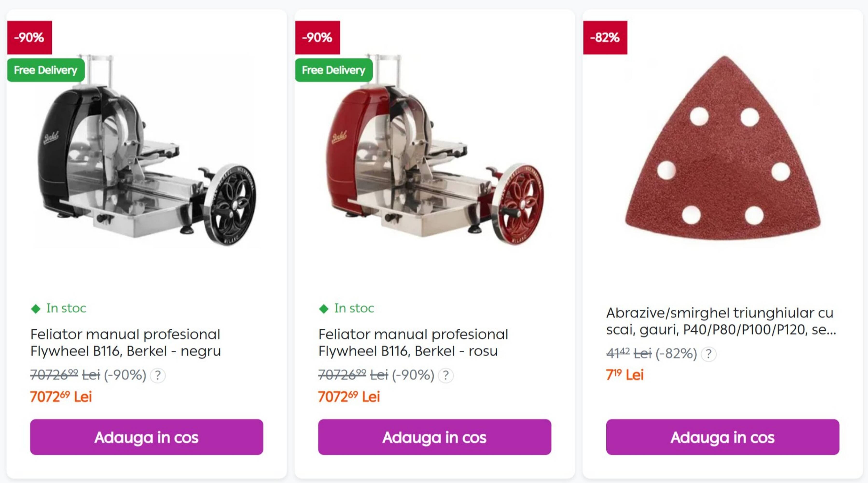Click the -82% discount badge on the sandpaper
Viewport: 868px width, 483px height.
(605, 37)
